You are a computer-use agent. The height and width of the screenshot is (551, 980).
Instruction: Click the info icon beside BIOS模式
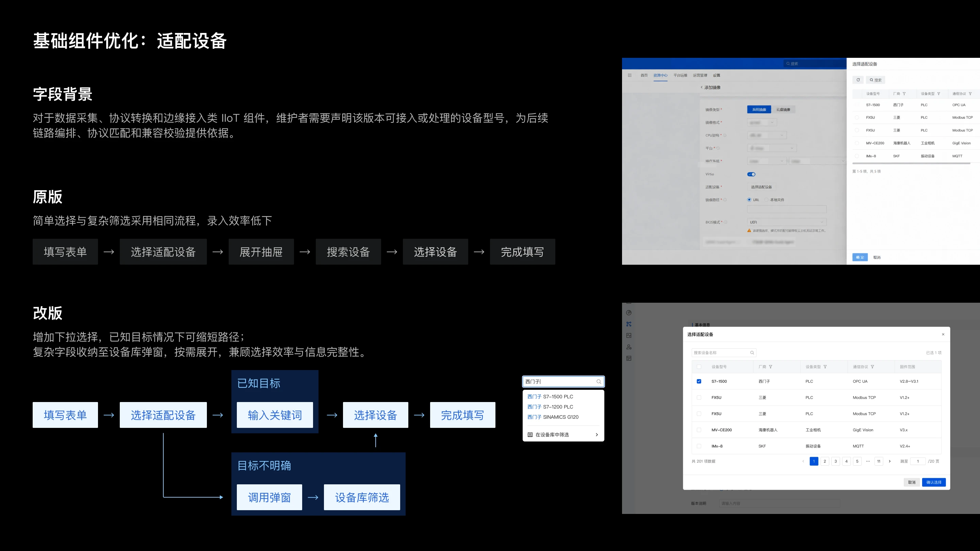[725, 222]
